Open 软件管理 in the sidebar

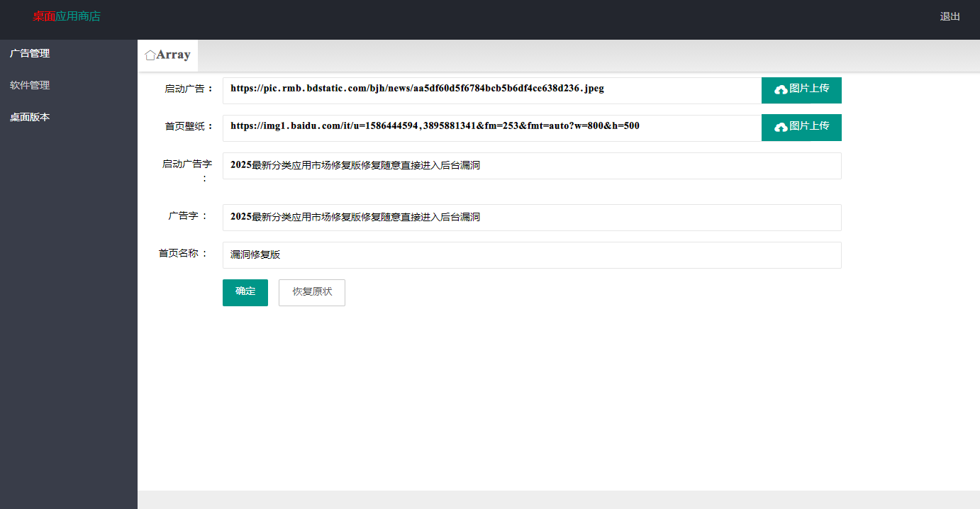click(30, 85)
